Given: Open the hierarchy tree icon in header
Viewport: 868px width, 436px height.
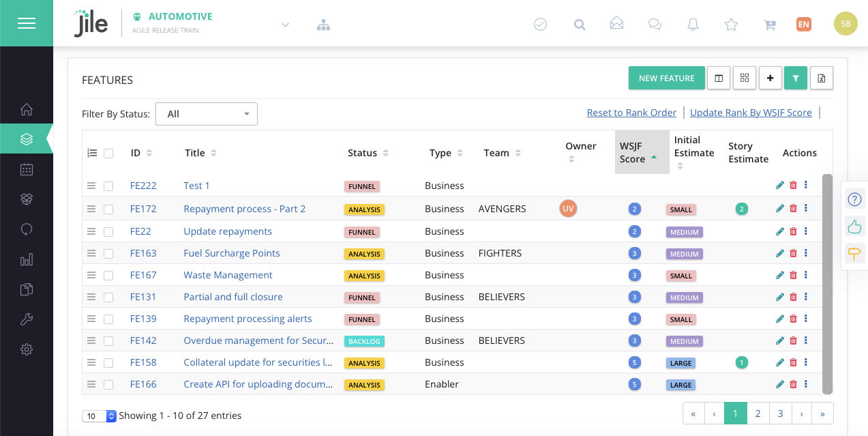Looking at the screenshot, I should click(323, 25).
